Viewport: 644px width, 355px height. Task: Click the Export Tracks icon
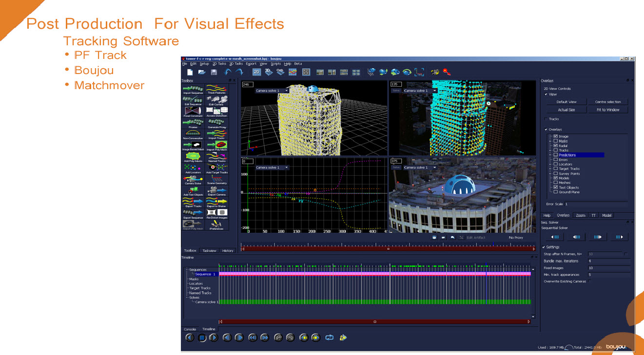pyautogui.click(x=193, y=201)
